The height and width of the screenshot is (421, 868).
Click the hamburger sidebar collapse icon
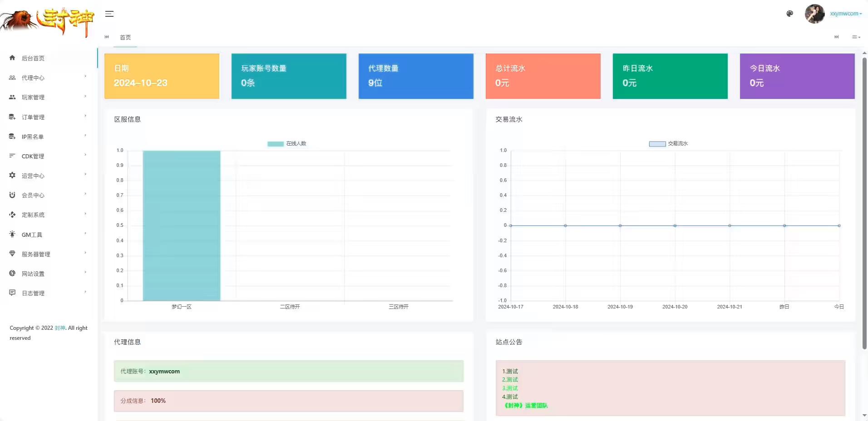(x=109, y=14)
